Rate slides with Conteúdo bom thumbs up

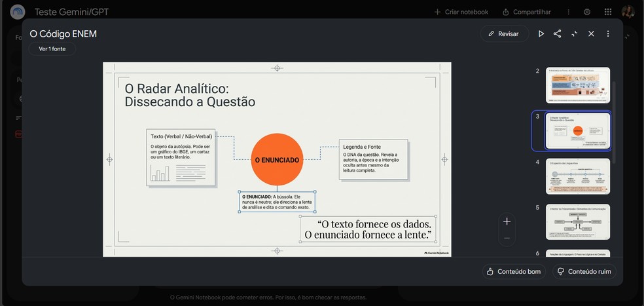(514, 271)
